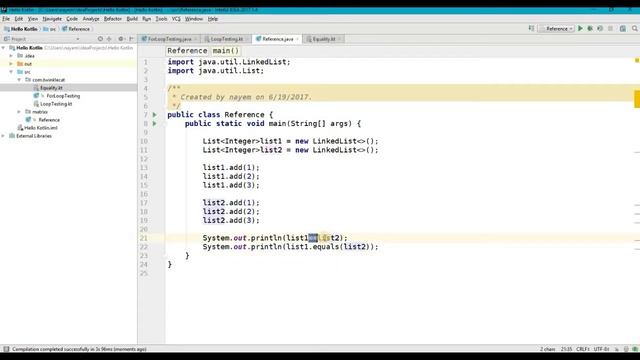Open the Tools menu

[x=161, y=19]
